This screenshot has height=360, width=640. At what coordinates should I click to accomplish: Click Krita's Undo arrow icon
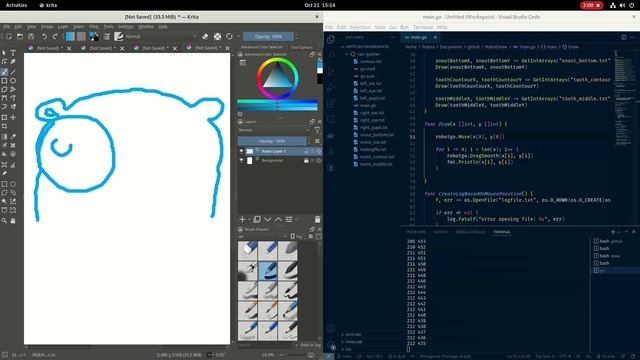click(x=44, y=36)
